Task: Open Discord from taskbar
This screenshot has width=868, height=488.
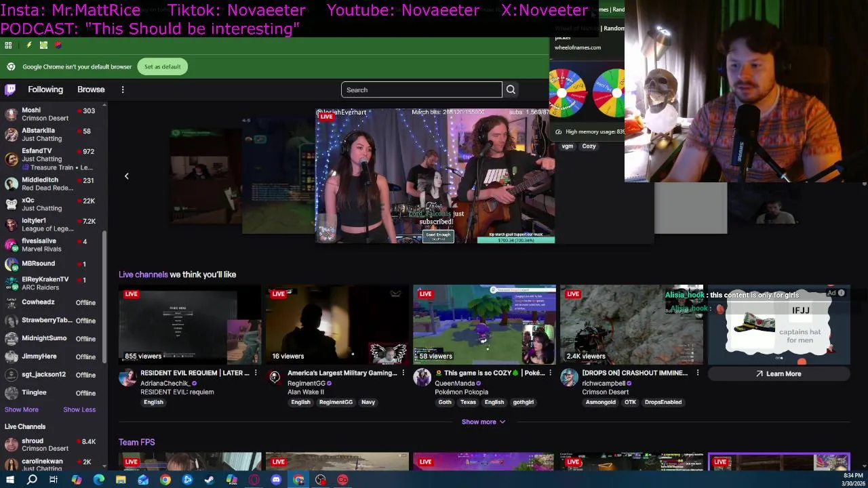Action: tap(276, 480)
